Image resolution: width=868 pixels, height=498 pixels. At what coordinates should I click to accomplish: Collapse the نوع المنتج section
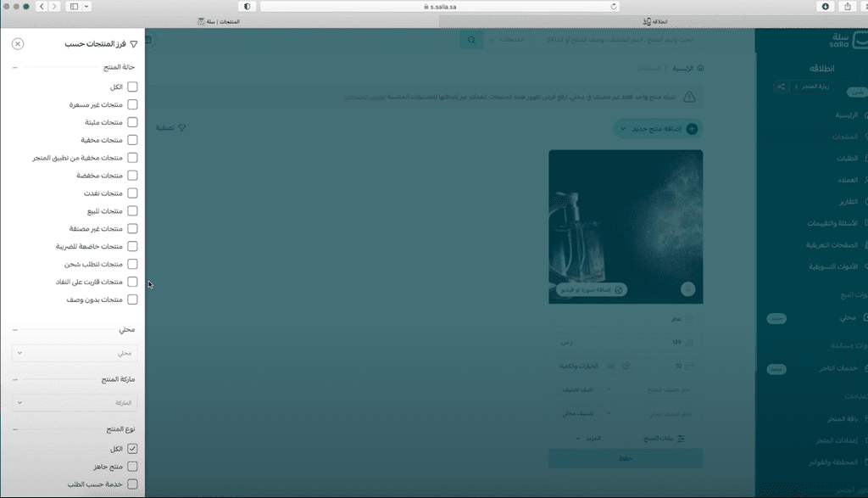(15, 429)
